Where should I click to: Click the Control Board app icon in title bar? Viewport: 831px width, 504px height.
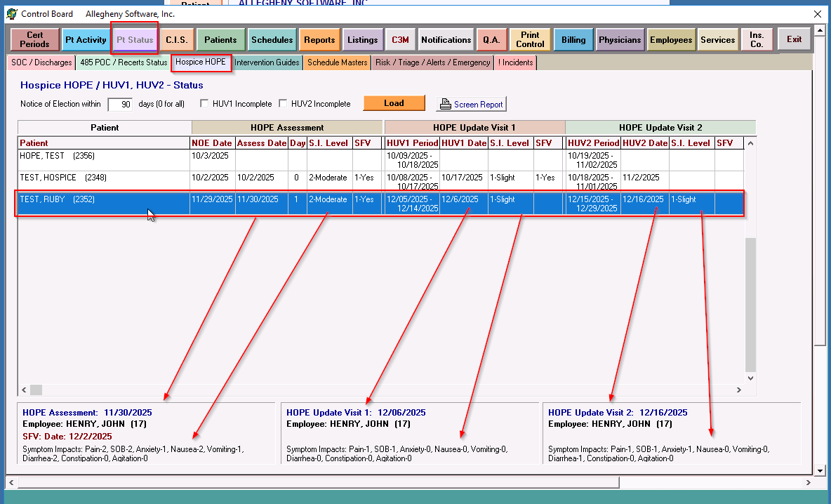[x=11, y=14]
